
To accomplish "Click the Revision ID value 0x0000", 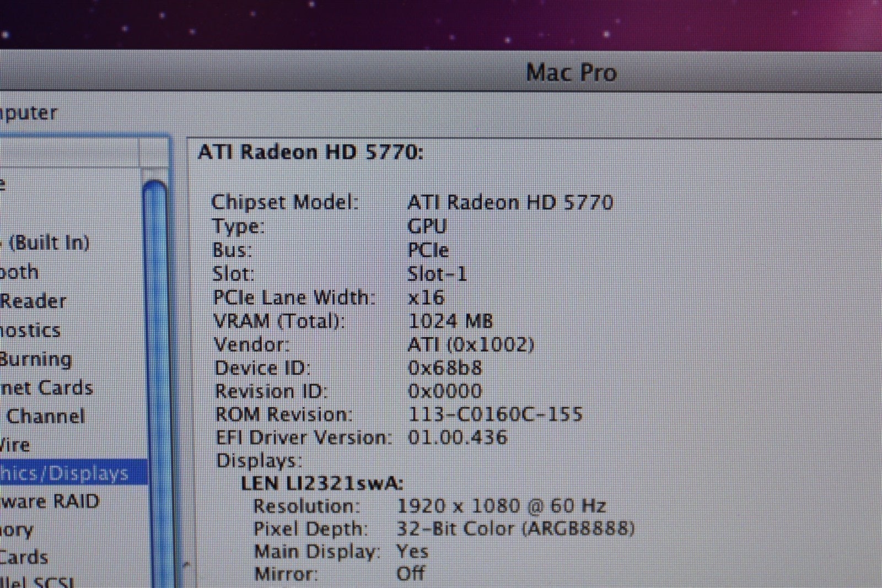I will pyautogui.click(x=445, y=391).
